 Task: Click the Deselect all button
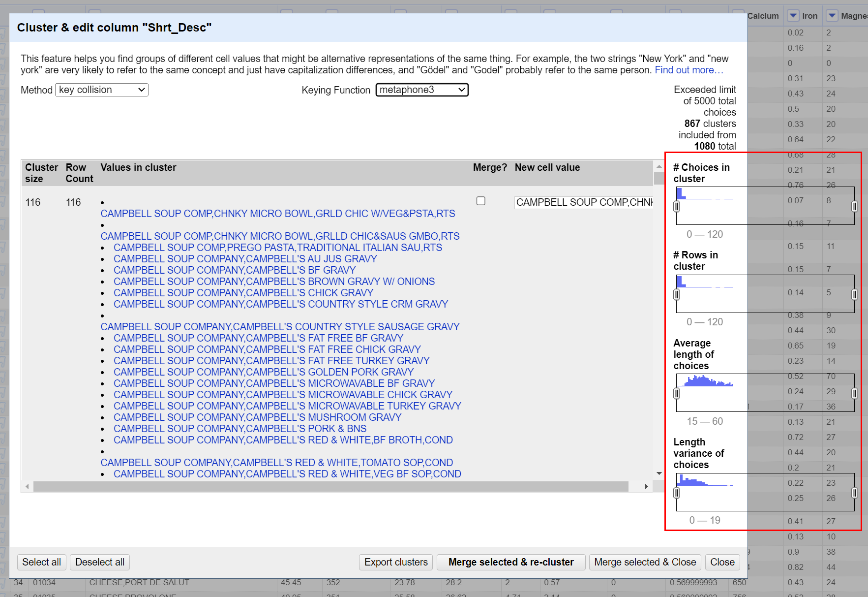pos(100,562)
